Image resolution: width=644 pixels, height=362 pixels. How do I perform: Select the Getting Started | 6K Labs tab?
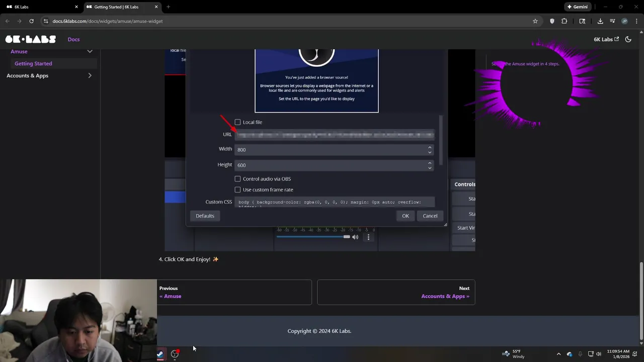click(x=121, y=7)
